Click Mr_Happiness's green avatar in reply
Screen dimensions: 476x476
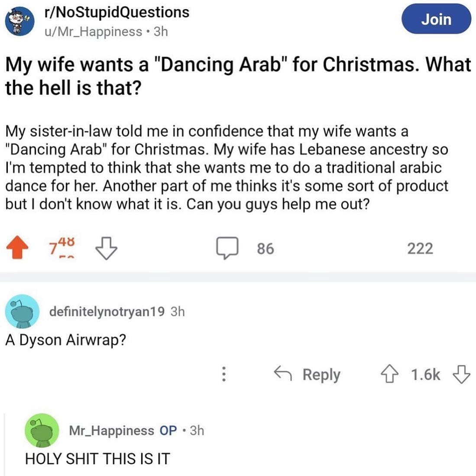42,430
